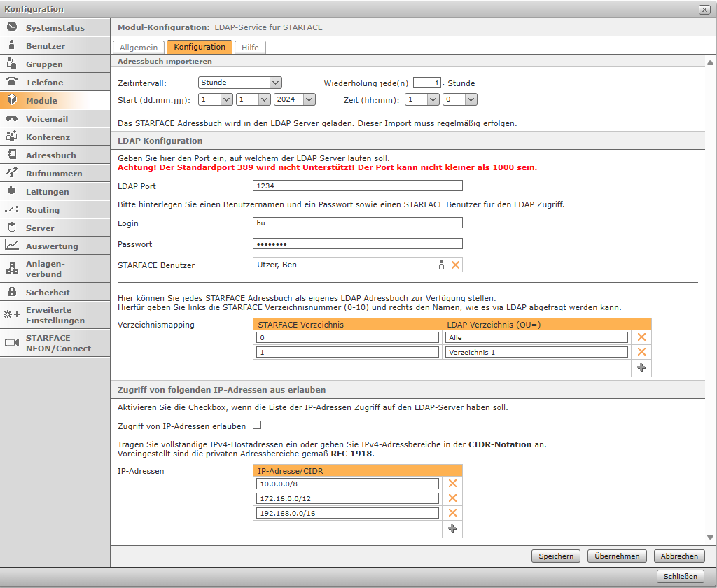Viewport: 717px width, 588px height.
Task: Click the Login input field
Action: tap(358, 223)
